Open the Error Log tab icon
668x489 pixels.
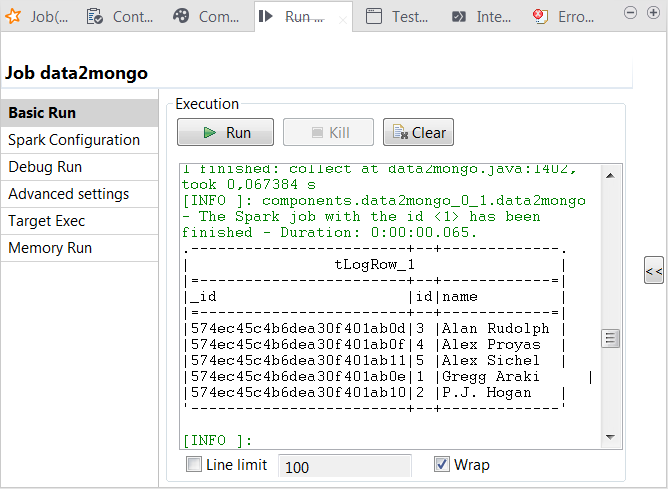click(x=541, y=16)
